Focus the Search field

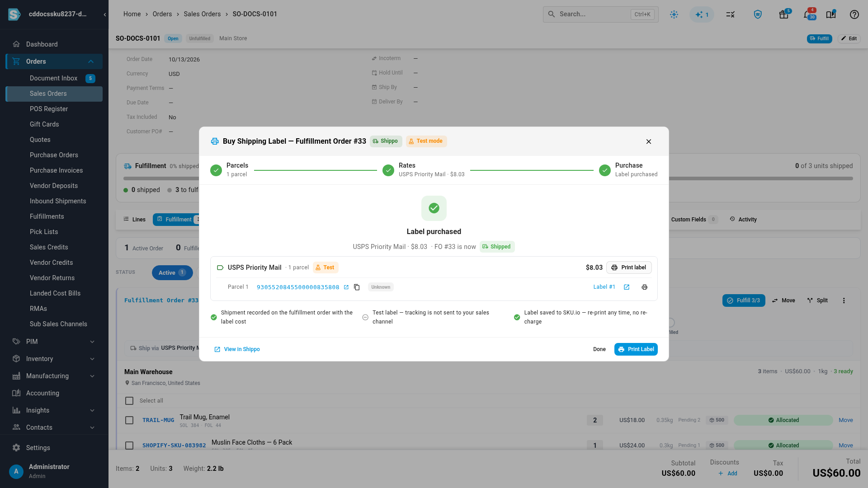tap(600, 14)
